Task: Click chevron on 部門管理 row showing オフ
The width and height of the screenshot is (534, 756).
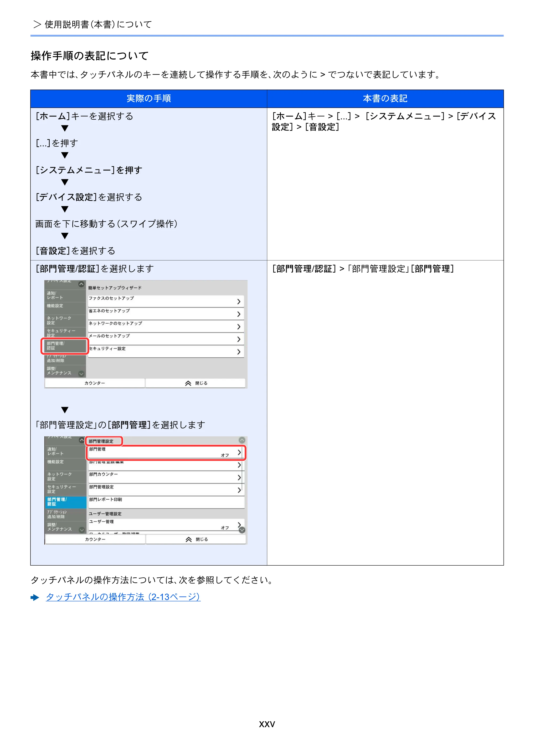Action: [x=239, y=452]
